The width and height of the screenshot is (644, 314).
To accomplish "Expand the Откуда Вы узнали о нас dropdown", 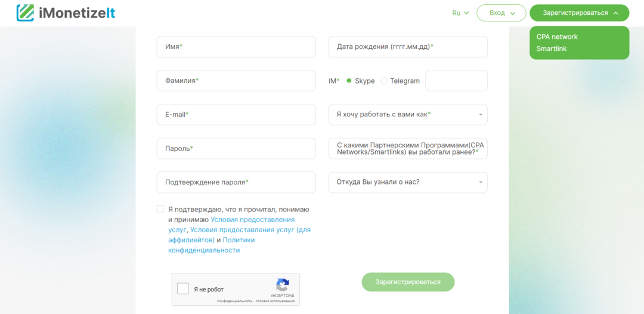I will tap(408, 182).
